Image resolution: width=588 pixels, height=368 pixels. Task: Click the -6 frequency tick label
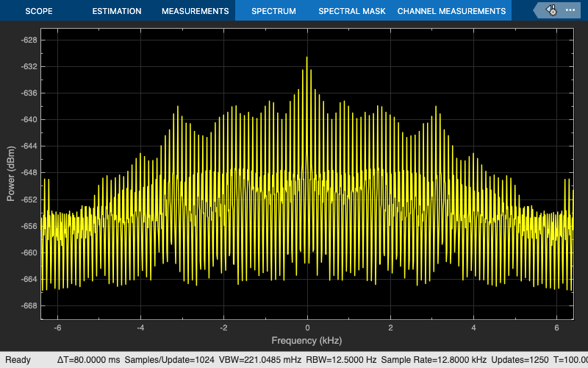(57, 328)
